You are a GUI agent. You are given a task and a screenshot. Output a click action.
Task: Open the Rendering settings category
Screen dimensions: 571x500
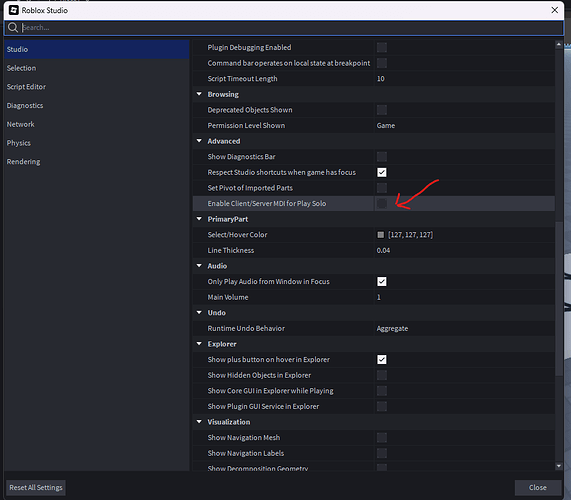pos(23,162)
